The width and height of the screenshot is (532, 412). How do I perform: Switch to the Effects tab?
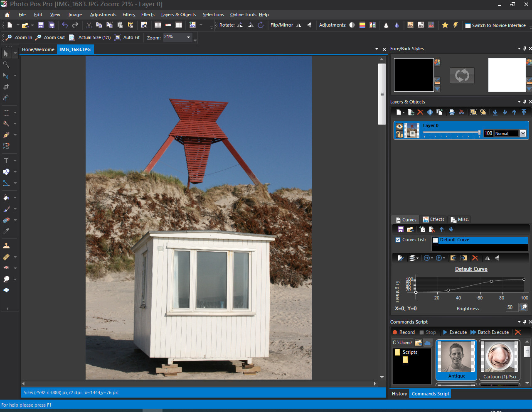[433, 219]
